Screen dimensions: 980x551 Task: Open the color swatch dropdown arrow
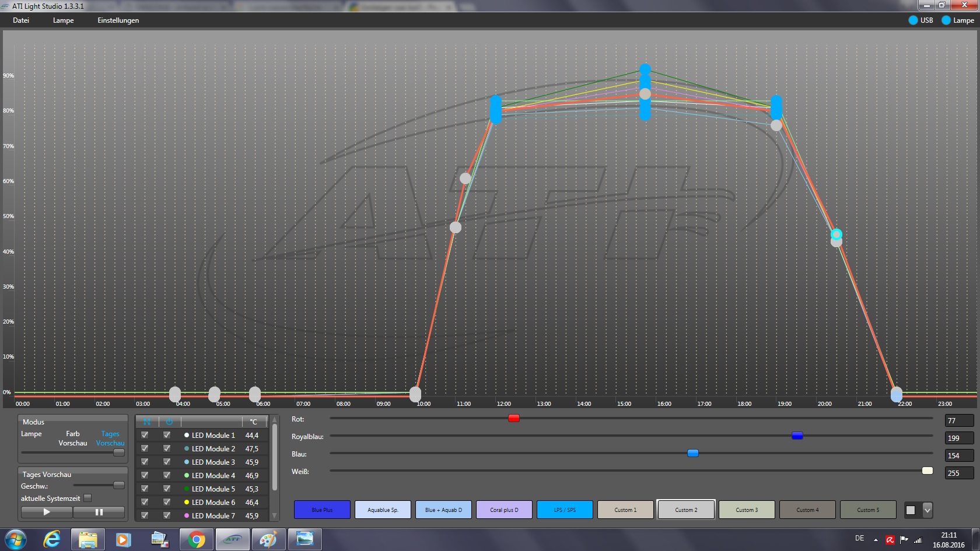927,510
